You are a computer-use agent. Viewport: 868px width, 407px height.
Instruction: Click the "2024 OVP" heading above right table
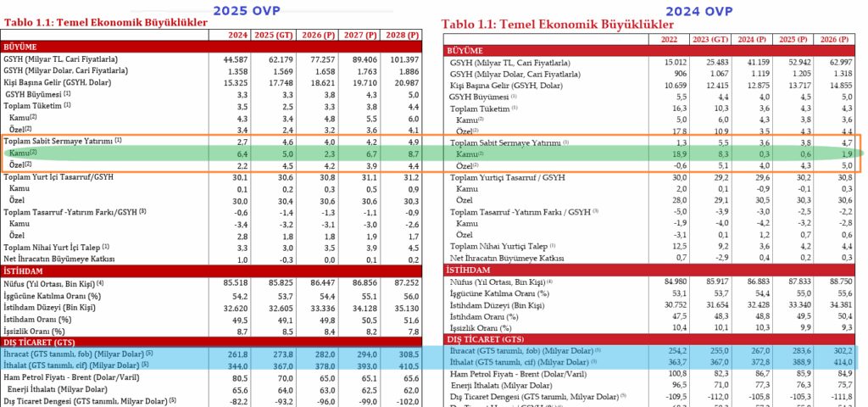pos(699,12)
